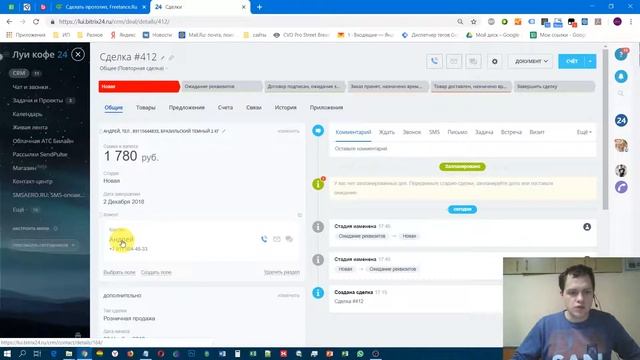Set stage to Ожидание реквизитов

[x=222, y=87]
